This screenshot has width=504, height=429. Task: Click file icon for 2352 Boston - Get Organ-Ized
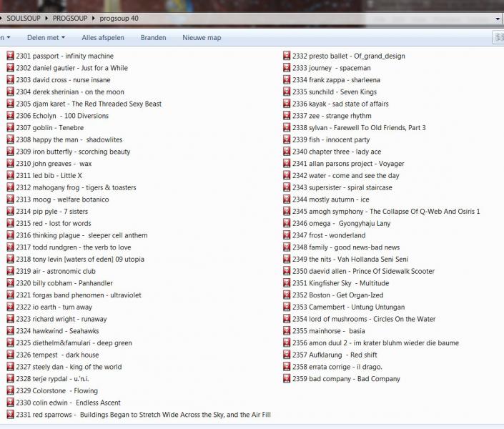pyautogui.click(x=287, y=295)
